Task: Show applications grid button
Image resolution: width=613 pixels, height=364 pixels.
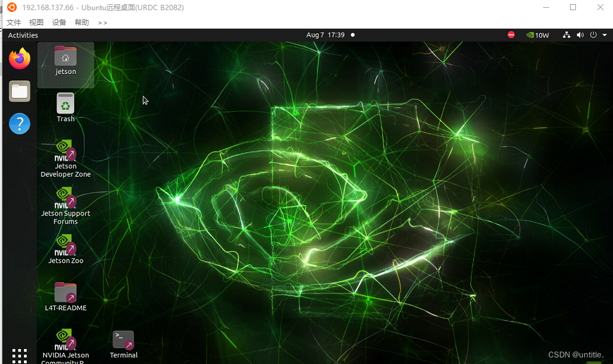Action: point(20,356)
